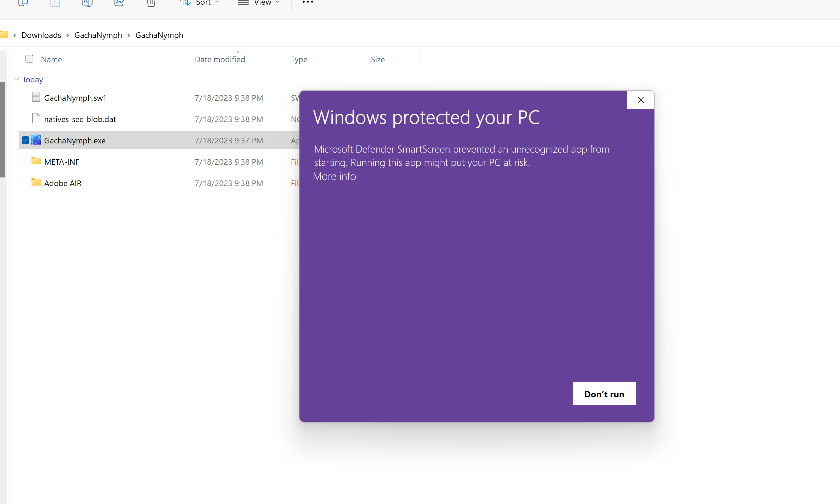Click the More info link

pos(334,176)
